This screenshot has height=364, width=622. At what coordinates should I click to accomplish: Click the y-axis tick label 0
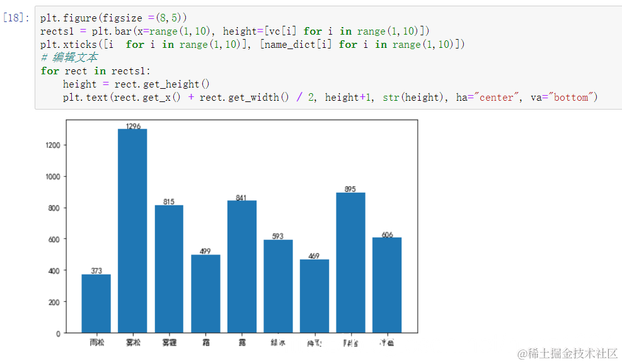59,334
